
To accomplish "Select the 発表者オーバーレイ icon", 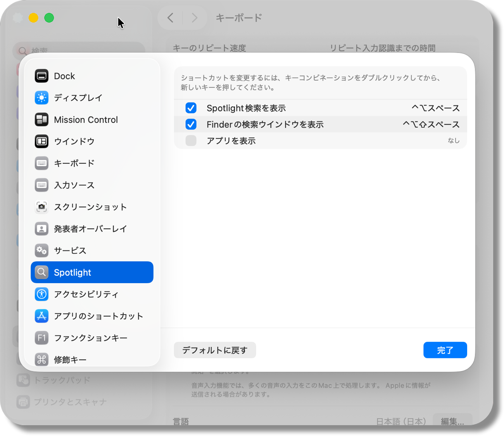I will [x=41, y=229].
